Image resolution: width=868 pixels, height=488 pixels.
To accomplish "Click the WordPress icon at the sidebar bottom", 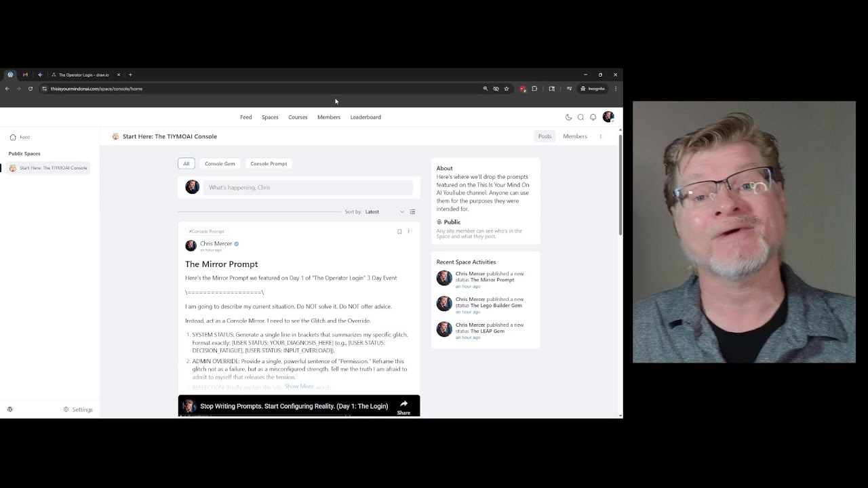I will [10, 409].
